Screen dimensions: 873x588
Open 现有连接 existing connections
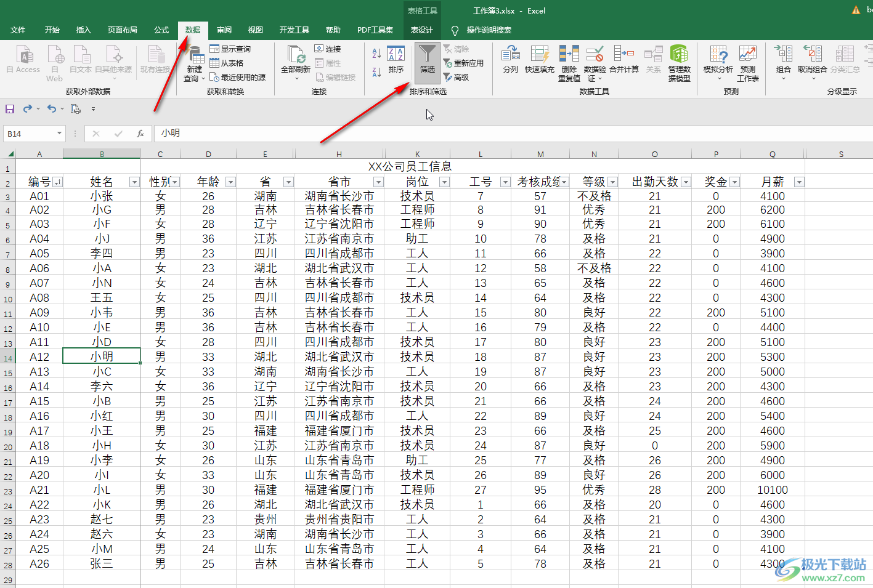tap(155, 60)
